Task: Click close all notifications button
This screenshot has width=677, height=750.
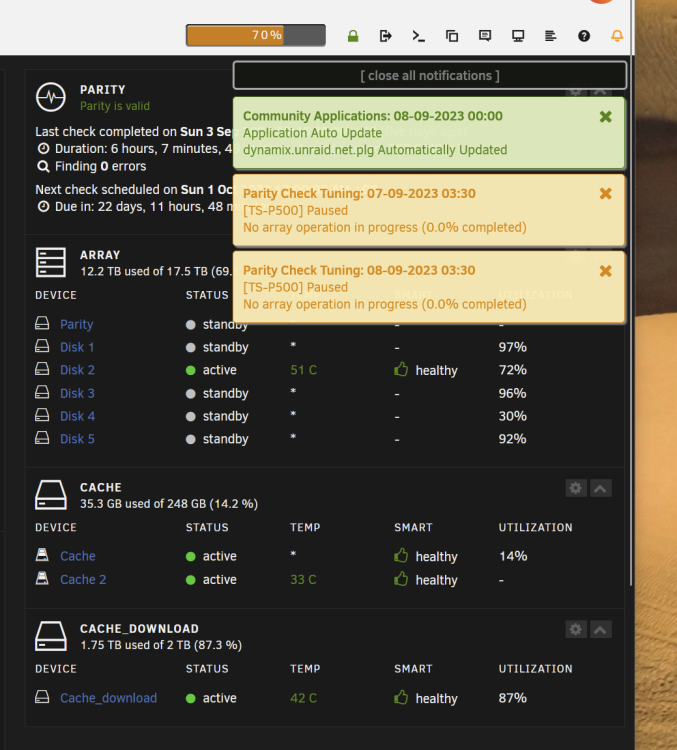Action: 430,76
